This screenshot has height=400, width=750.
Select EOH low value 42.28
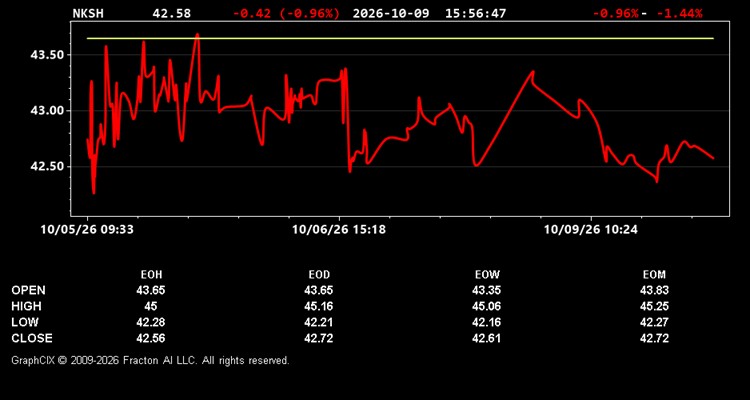[151, 322]
